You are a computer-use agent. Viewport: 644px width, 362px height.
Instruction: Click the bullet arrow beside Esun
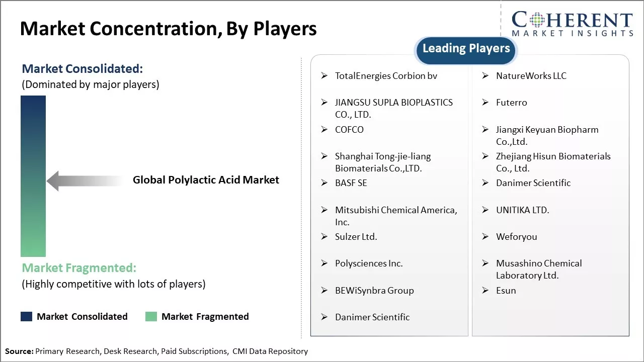[x=486, y=291]
